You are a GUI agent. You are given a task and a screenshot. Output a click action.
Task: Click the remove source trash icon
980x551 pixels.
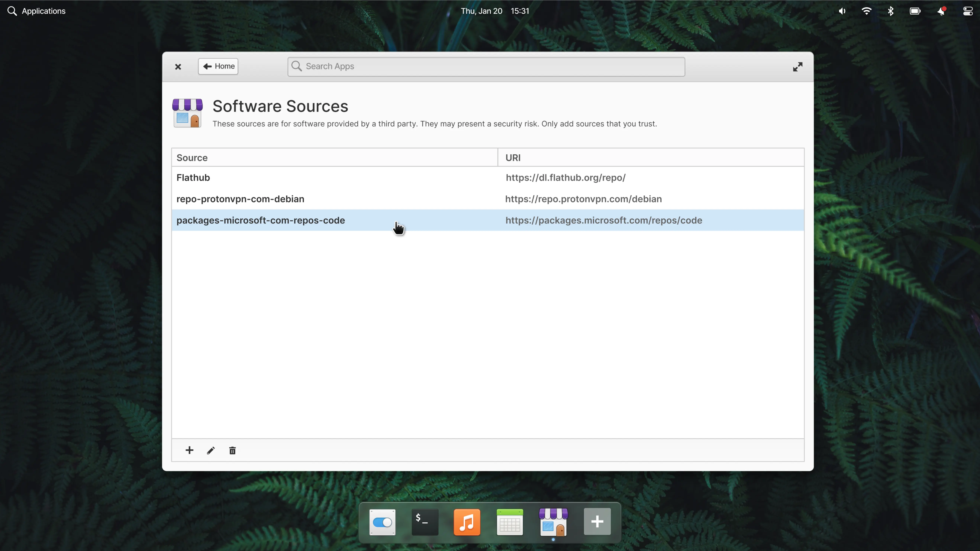coord(232,451)
